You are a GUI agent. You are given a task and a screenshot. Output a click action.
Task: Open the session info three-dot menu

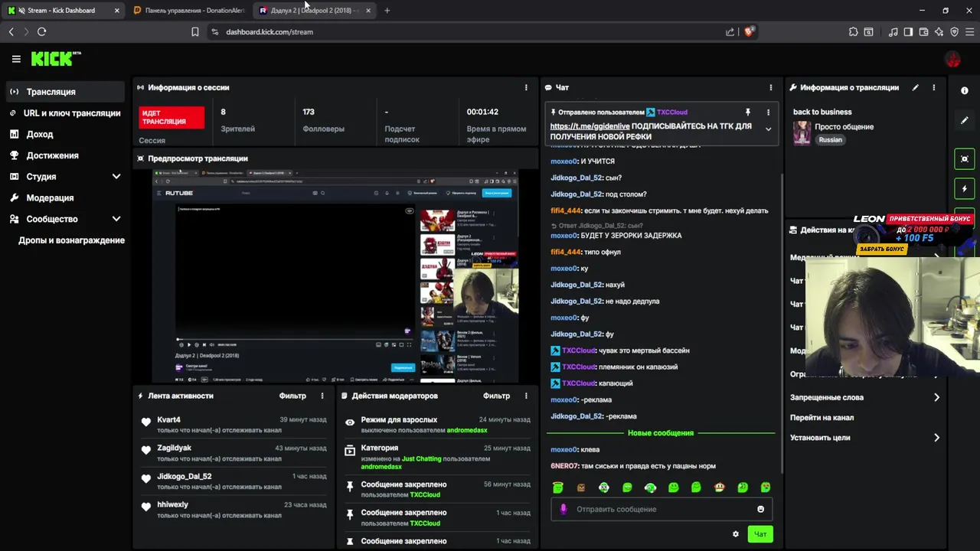click(x=526, y=87)
